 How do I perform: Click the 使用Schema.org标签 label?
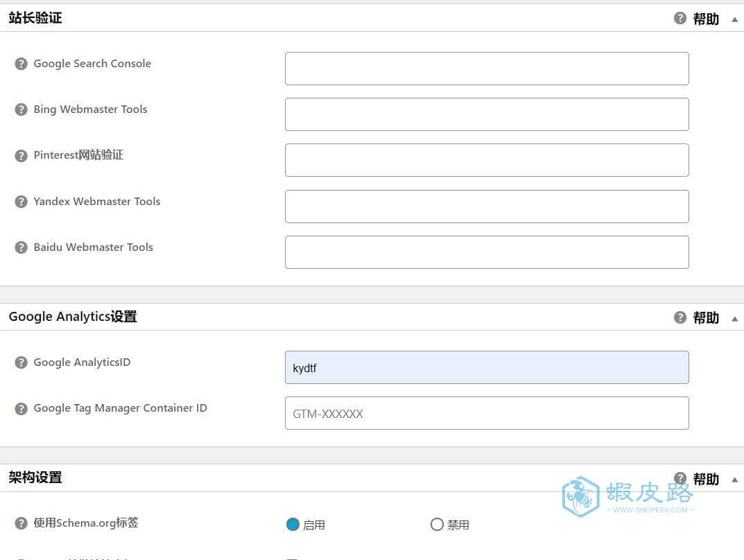pyautogui.click(x=86, y=523)
